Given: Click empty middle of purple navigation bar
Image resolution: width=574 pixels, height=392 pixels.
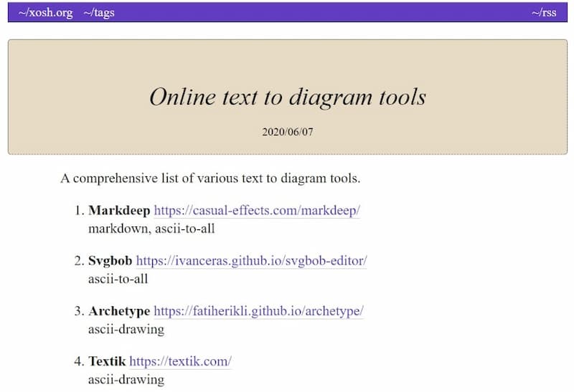Looking at the screenshot, I should point(323,12).
